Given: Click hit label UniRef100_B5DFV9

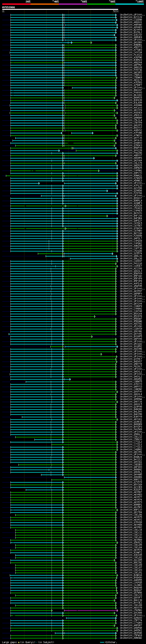Looking at the screenshot, I should [x=131, y=148].
